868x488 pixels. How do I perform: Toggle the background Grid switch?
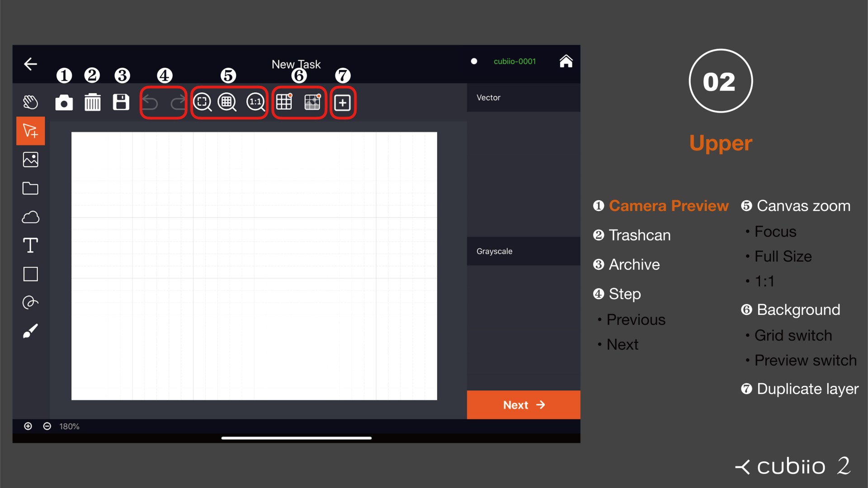click(x=284, y=103)
